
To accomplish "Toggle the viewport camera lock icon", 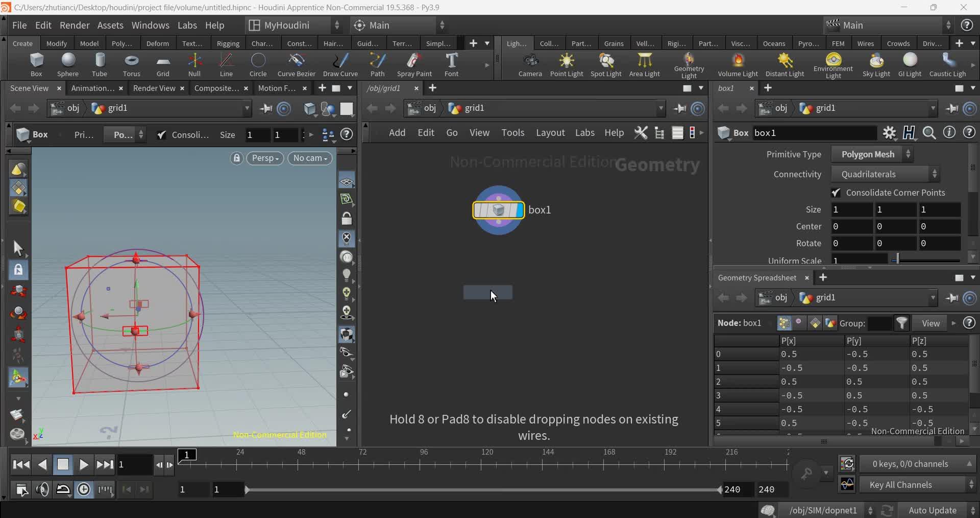I will tap(236, 158).
